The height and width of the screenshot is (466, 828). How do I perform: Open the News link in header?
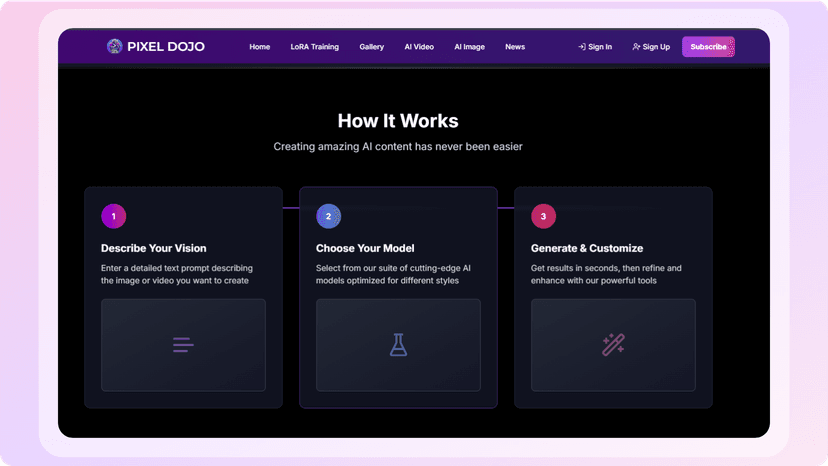point(515,47)
